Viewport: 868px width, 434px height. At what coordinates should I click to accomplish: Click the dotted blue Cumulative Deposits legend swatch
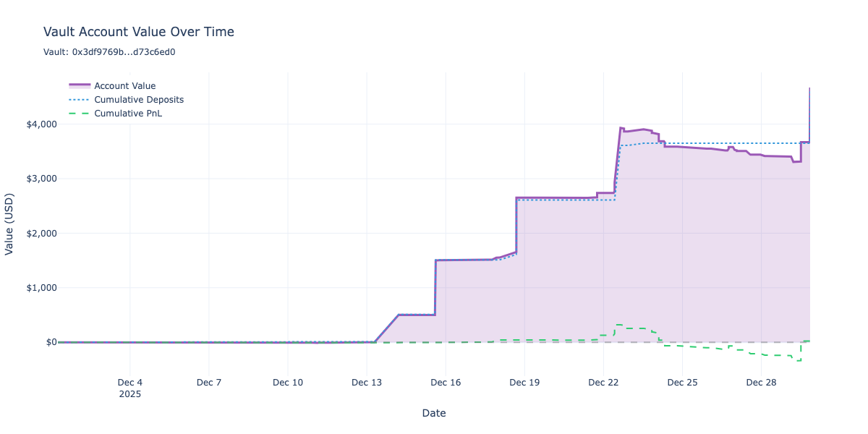[80, 100]
